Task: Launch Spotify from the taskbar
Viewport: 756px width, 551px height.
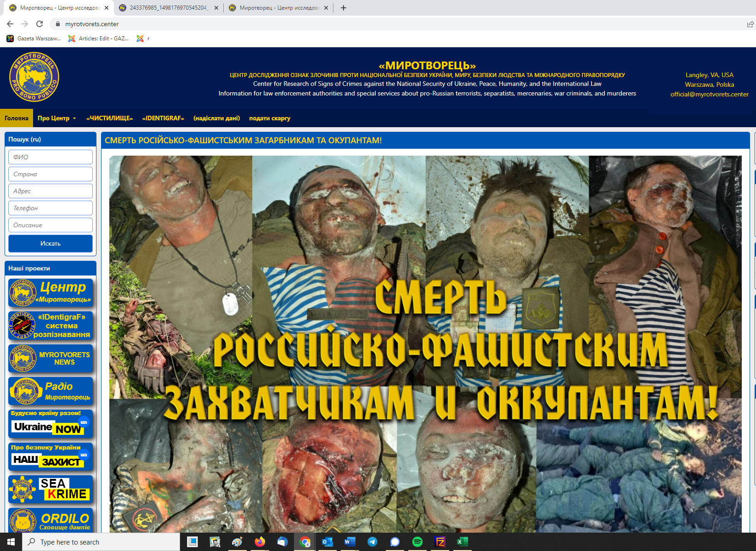Action: 417,542
